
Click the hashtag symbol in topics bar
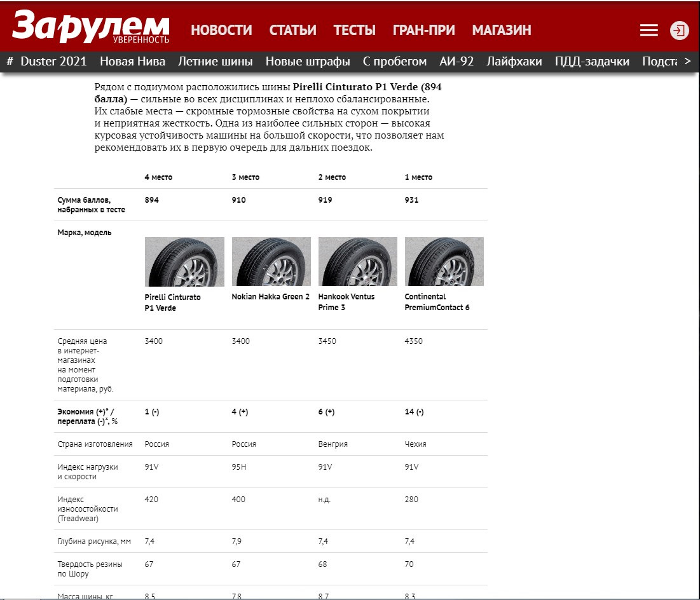(10, 61)
